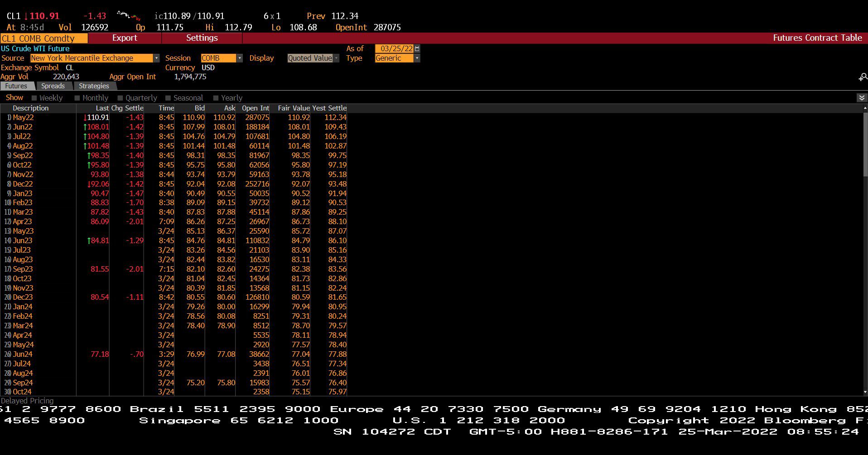Viewport: 868px width, 455px height.
Task: Sort by the Description column header
Action: 30,108
